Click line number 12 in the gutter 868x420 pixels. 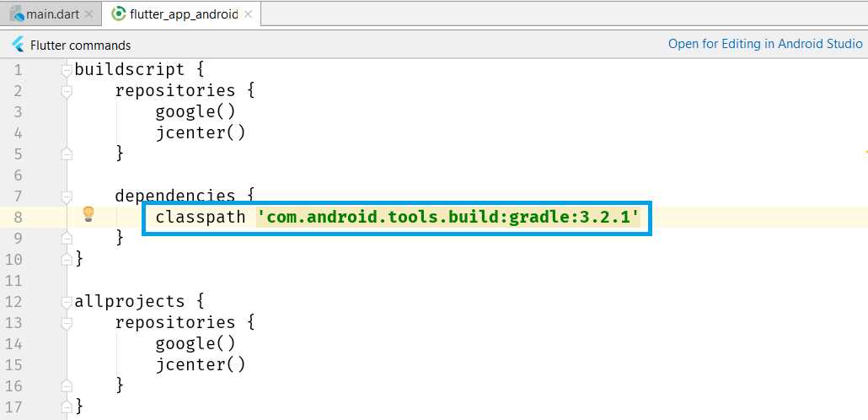tap(13, 302)
